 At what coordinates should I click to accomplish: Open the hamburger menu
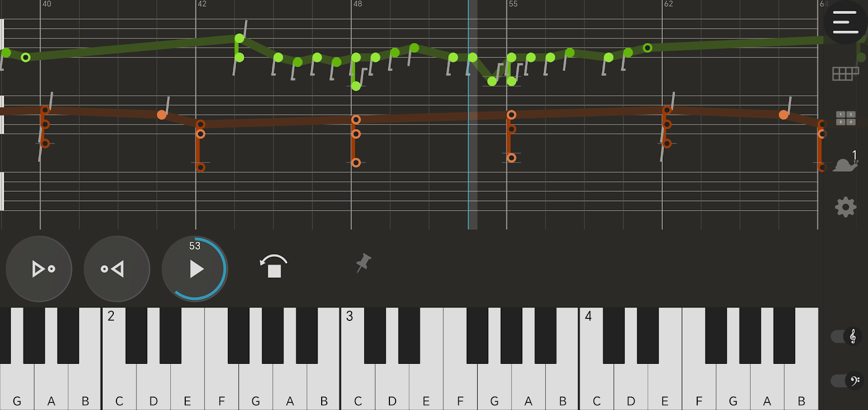[845, 22]
